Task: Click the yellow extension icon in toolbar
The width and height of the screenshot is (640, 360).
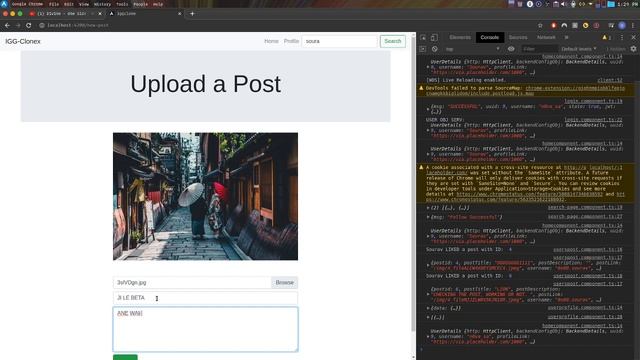Action: point(585,25)
